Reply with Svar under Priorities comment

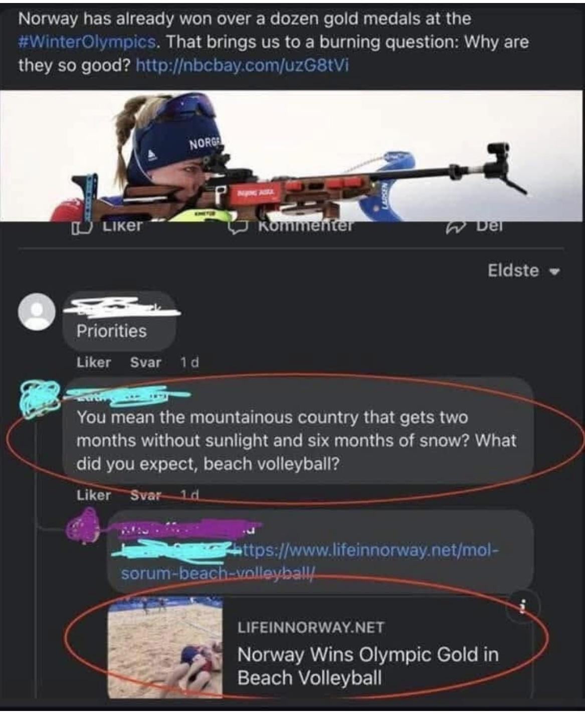tap(145, 362)
